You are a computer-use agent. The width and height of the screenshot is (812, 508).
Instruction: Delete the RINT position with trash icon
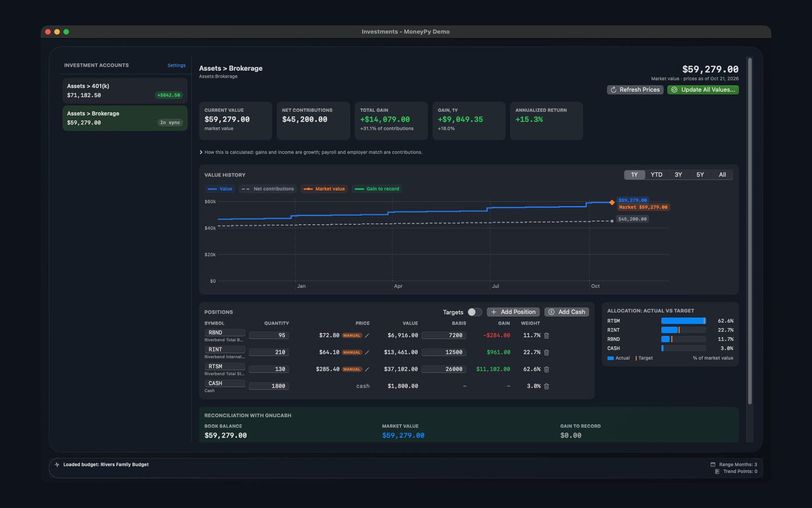(x=547, y=352)
